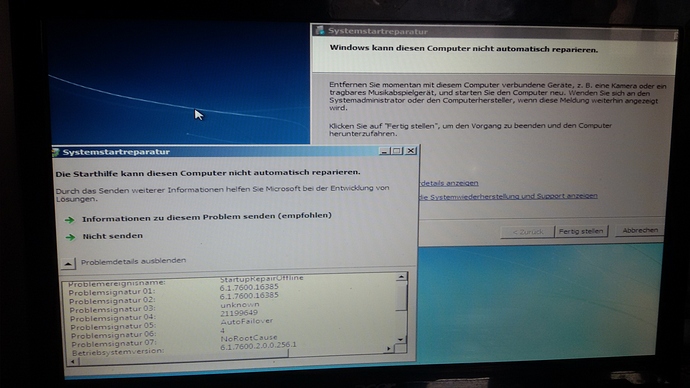Click green arrow beside Nicht senden
The height and width of the screenshot is (388, 690).
coord(70,237)
